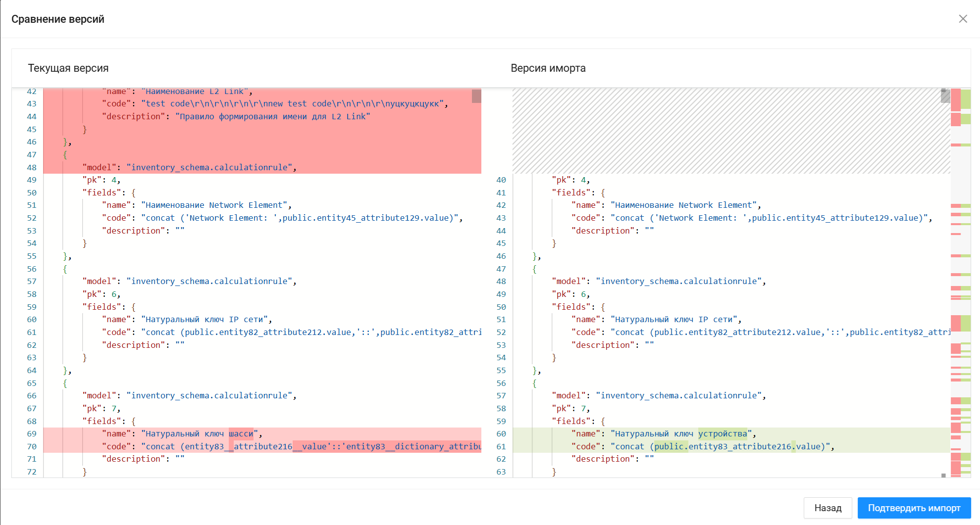
Task: Select line number 70 in the left gutter
Action: tap(32, 447)
